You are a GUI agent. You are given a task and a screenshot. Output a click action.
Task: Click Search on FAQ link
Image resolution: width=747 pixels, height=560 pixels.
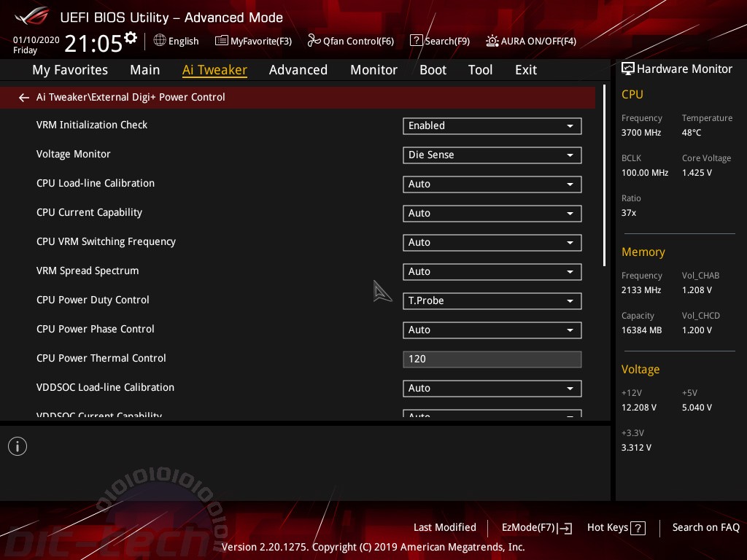pos(705,527)
